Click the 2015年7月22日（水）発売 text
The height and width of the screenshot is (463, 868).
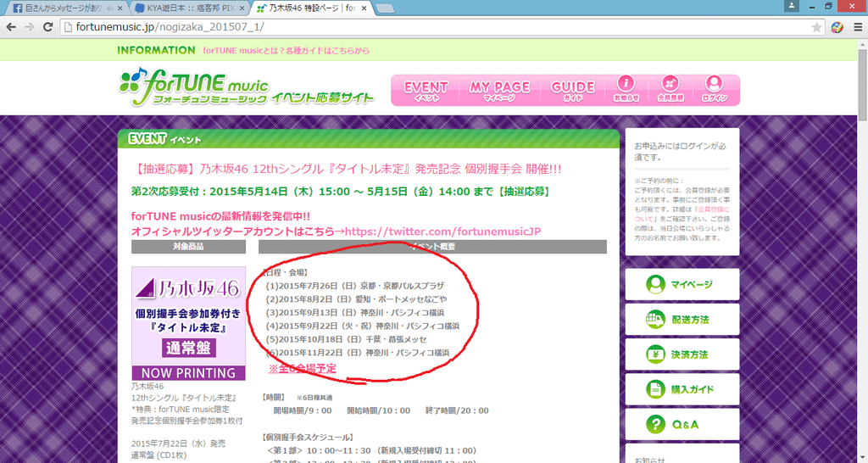click(x=178, y=443)
